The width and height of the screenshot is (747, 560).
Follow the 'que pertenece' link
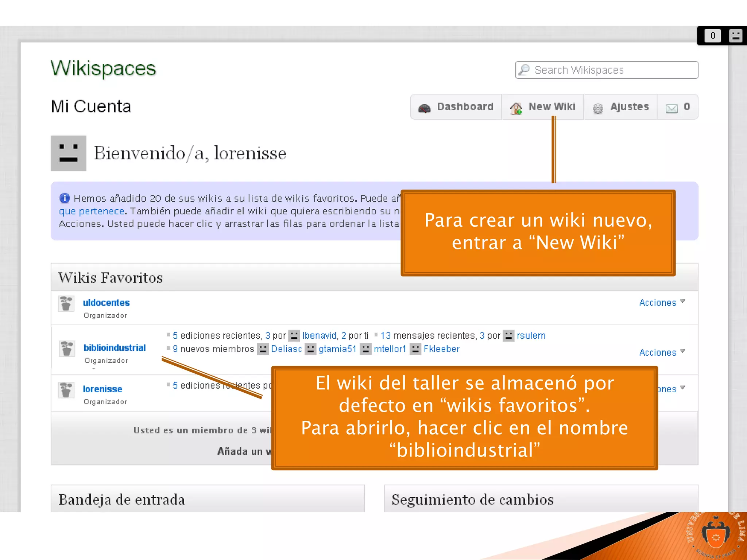[x=92, y=211]
